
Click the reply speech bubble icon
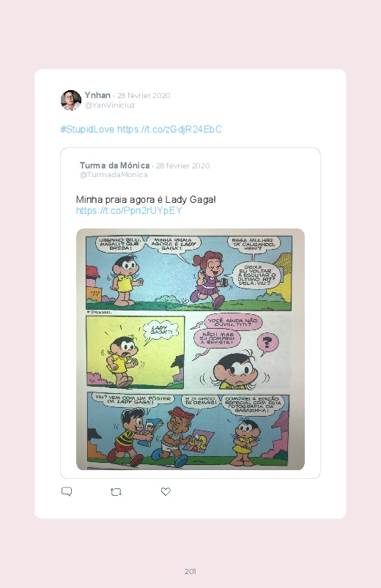[67, 491]
